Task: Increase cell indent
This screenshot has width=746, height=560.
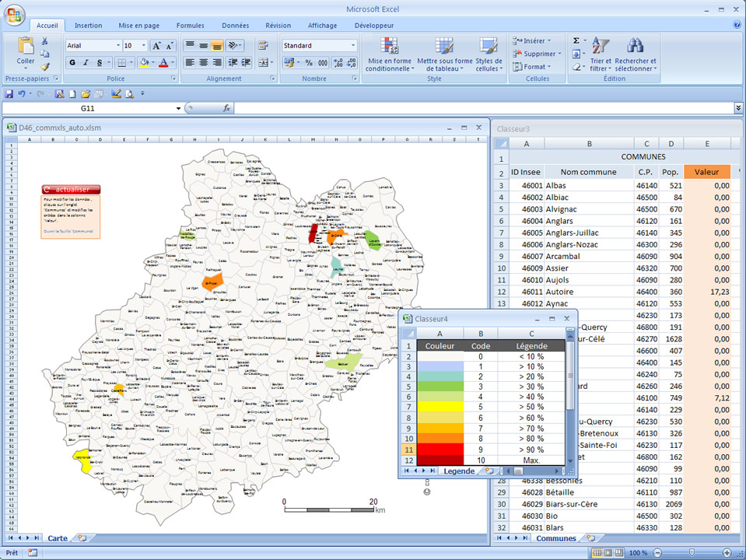Action: [x=246, y=62]
